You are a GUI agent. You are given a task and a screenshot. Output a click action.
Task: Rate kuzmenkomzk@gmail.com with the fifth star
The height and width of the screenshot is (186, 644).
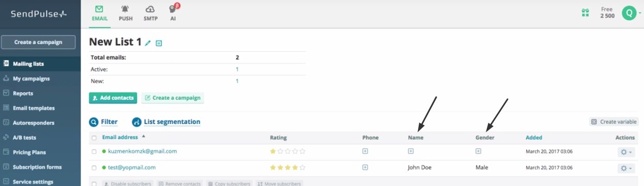tap(302, 151)
